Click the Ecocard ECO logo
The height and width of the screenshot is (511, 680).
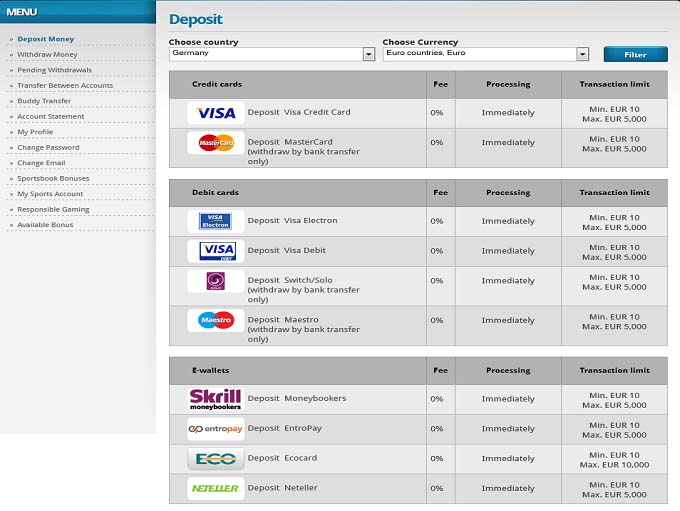[x=215, y=459]
